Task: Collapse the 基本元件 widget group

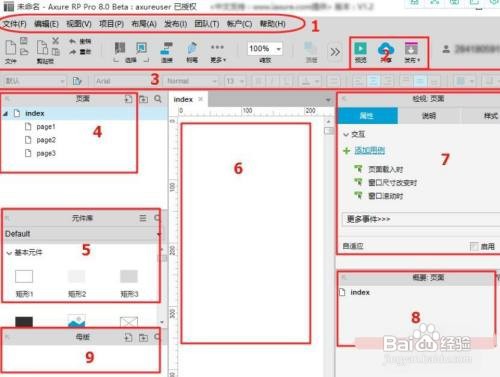Action: pos(9,253)
